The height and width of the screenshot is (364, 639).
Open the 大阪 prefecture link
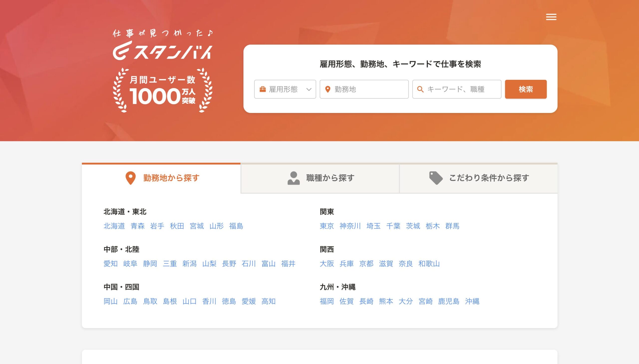(x=327, y=264)
